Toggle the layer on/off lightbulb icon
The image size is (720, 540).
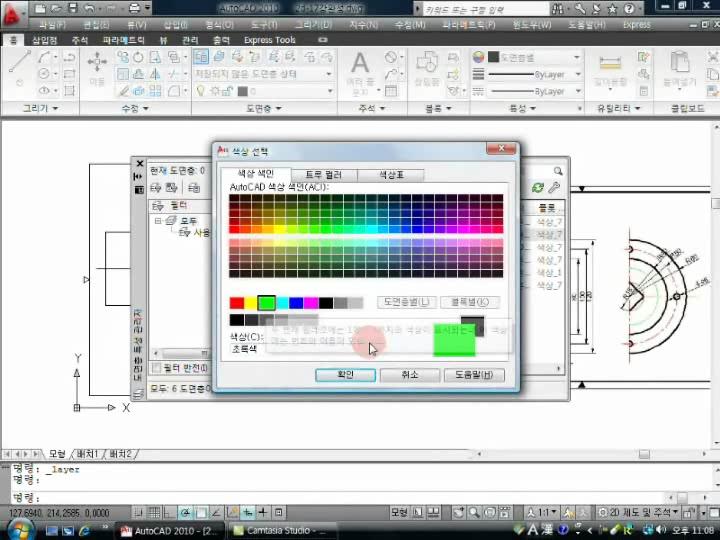coord(200,91)
